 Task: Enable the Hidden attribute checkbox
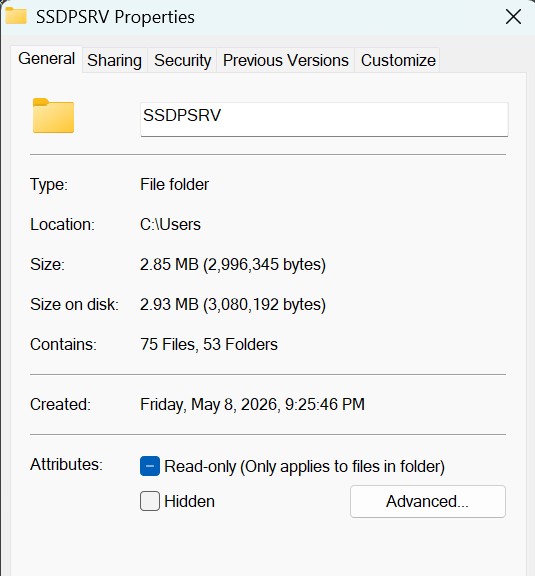[150, 501]
